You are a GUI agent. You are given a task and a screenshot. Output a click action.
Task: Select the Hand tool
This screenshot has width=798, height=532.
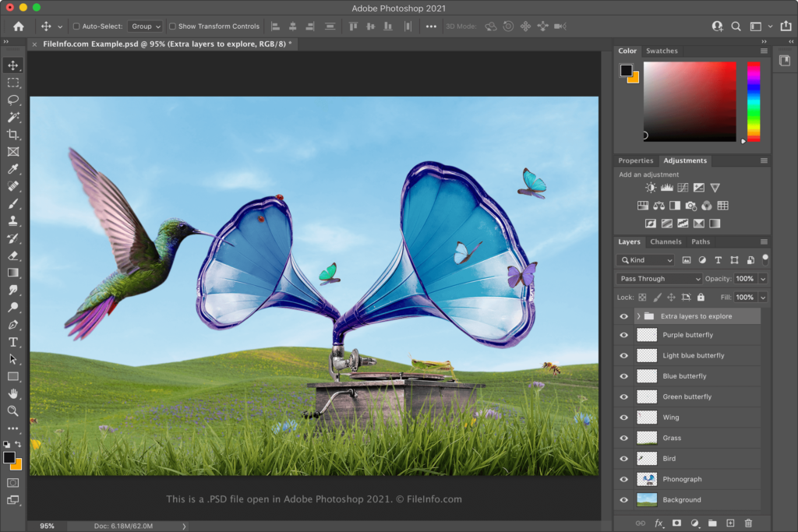click(x=13, y=393)
